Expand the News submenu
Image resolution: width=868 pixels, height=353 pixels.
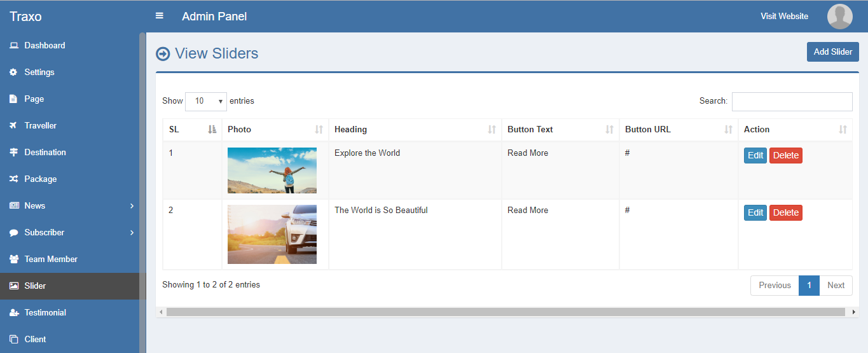click(x=132, y=206)
